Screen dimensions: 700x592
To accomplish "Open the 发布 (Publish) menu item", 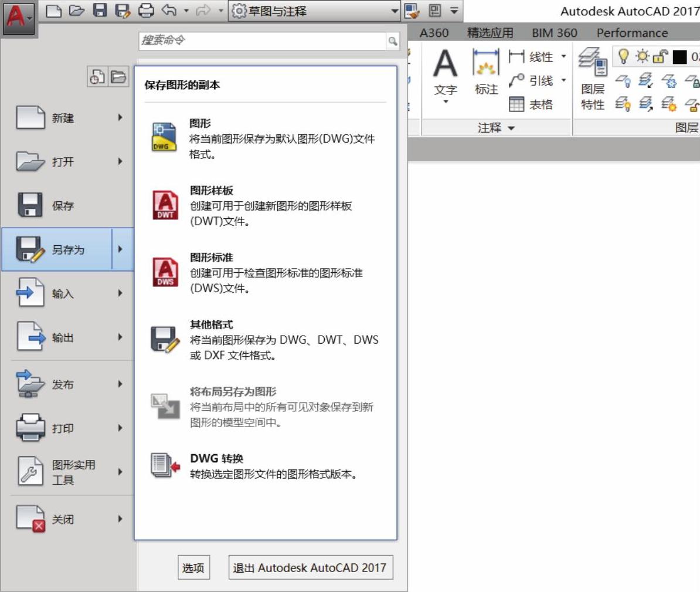I will tap(68, 384).
